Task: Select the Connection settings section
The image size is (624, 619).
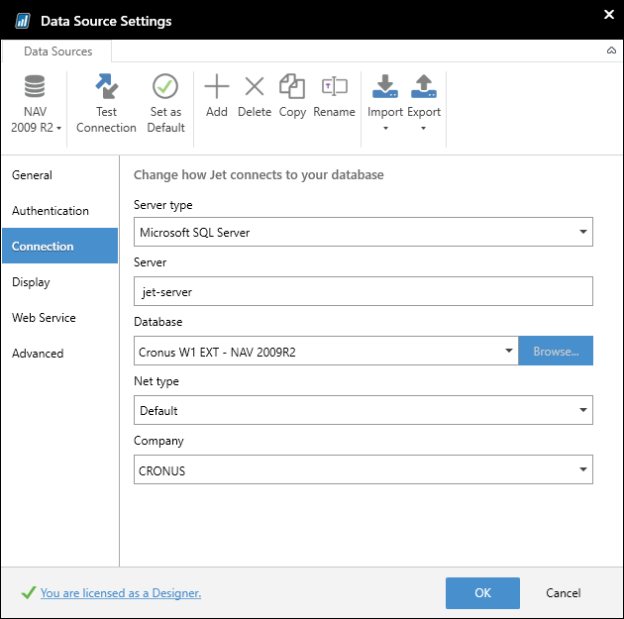Action: click(x=60, y=246)
